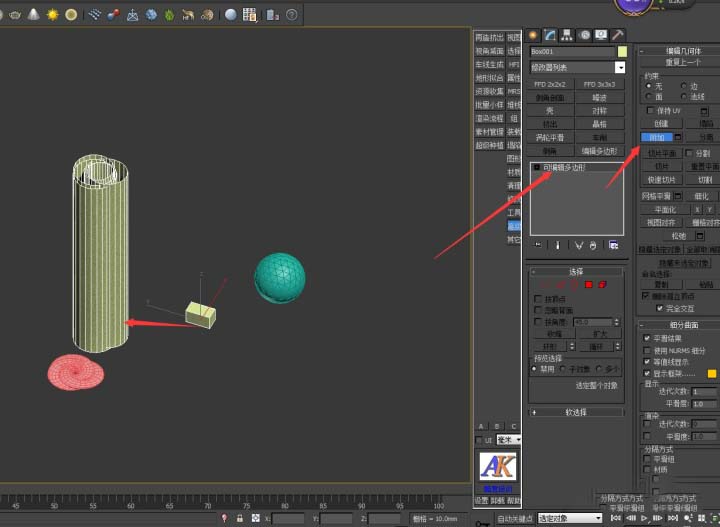Open attach list settings box next to 附加
The height and width of the screenshot is (527, 720).
coord(678,137)
